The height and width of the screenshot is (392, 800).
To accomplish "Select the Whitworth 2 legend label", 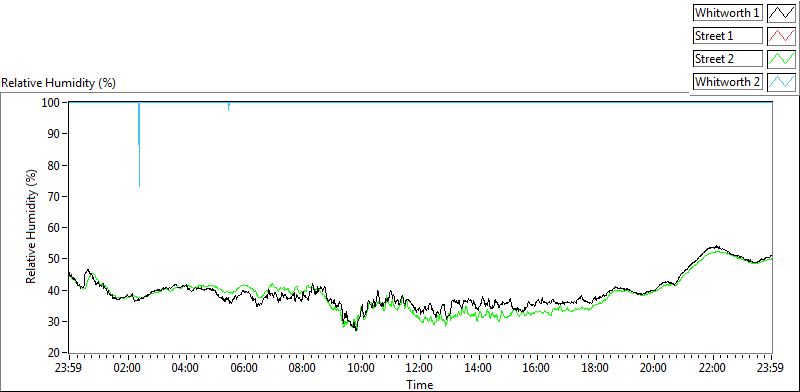I will pos(728,82).
